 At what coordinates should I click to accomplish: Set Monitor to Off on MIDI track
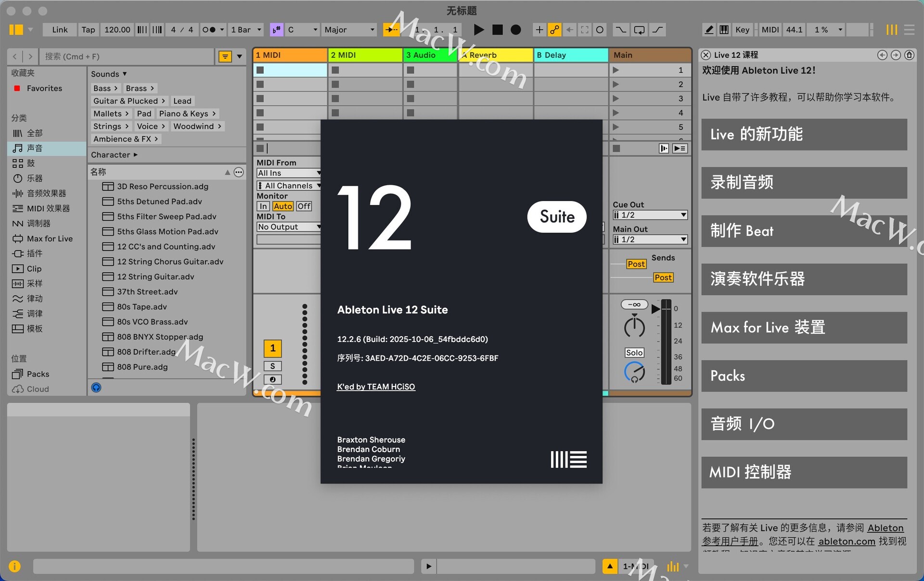pos(304,206)
